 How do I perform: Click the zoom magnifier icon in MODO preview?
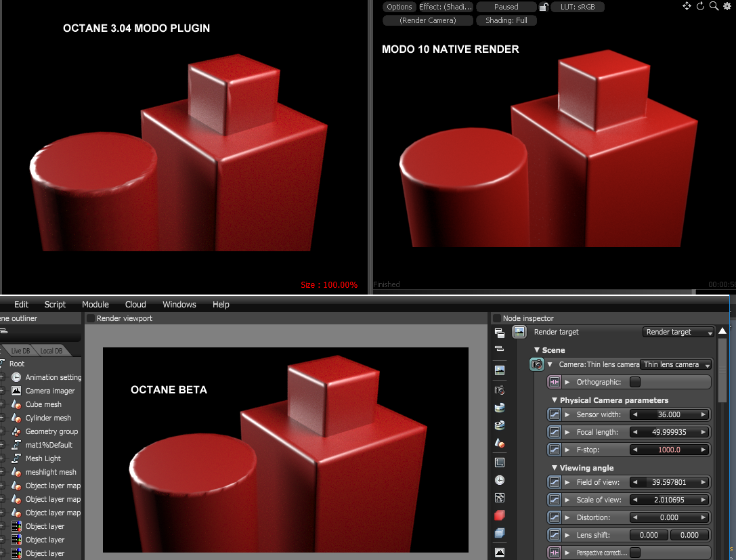[714, 6]
